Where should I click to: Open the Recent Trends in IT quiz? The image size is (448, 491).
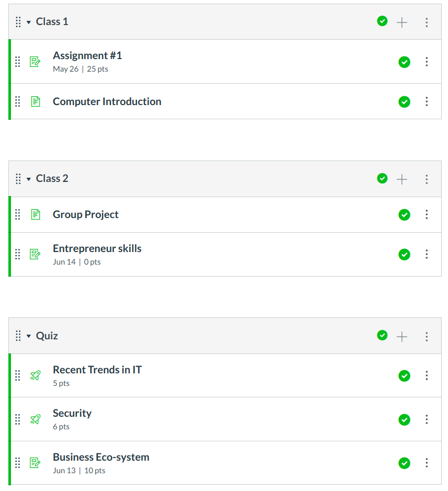(97, 370)
